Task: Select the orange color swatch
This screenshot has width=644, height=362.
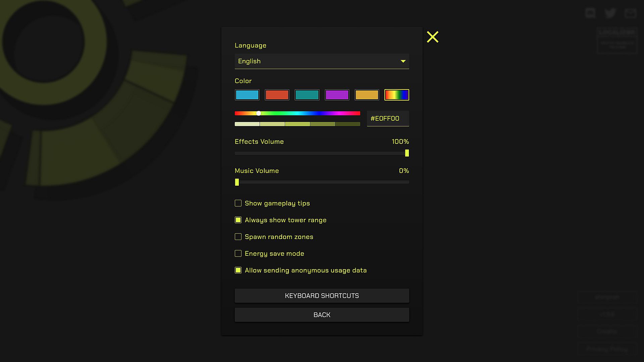Action: pyautogui.click(x=367, y=95)
